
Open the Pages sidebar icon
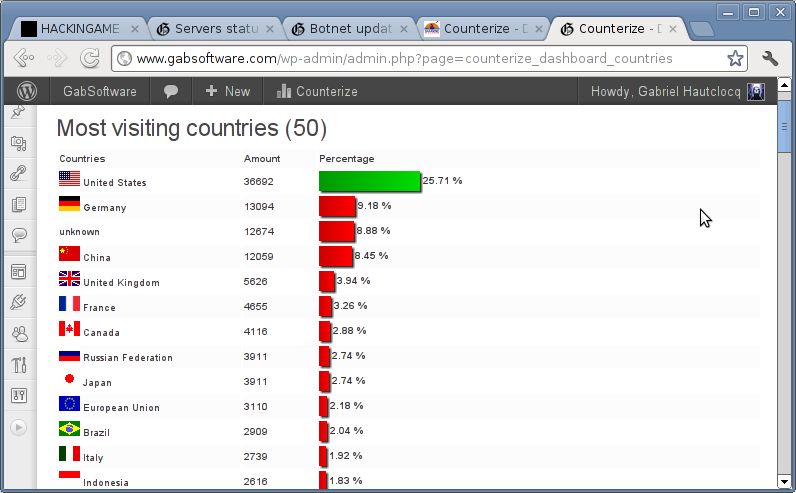[18, 205]
